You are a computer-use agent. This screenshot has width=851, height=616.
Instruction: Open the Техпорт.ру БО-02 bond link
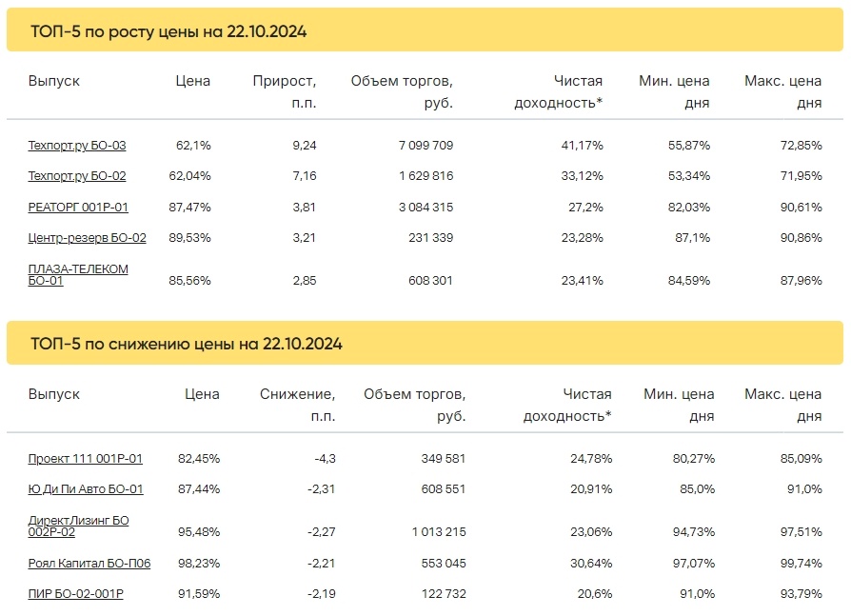(x=76, y=176)
